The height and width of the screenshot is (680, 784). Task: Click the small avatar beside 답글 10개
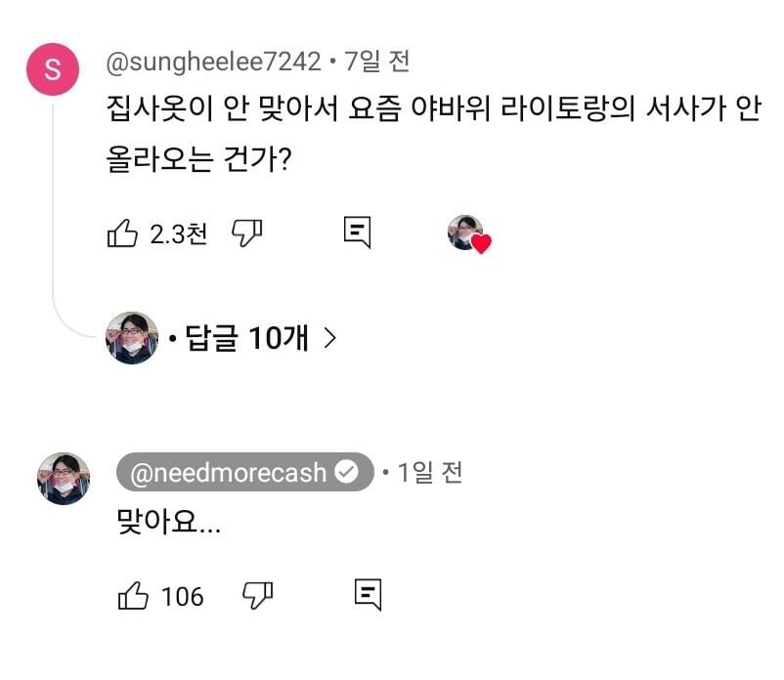131,338
